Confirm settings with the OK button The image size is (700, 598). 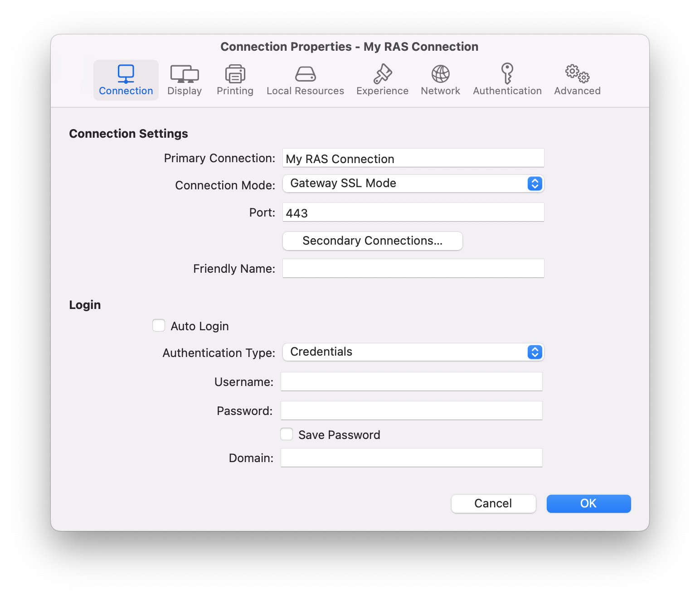pyautogui.click(x=589, y=504)
